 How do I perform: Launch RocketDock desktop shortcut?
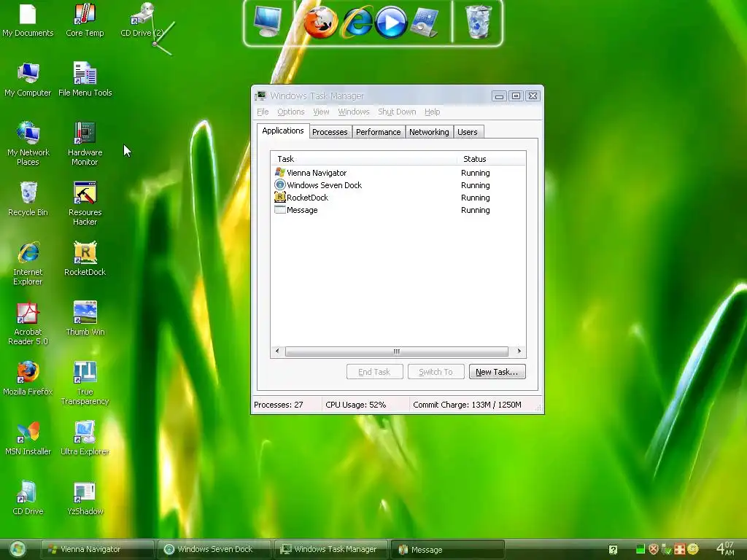tap(85, 260)
